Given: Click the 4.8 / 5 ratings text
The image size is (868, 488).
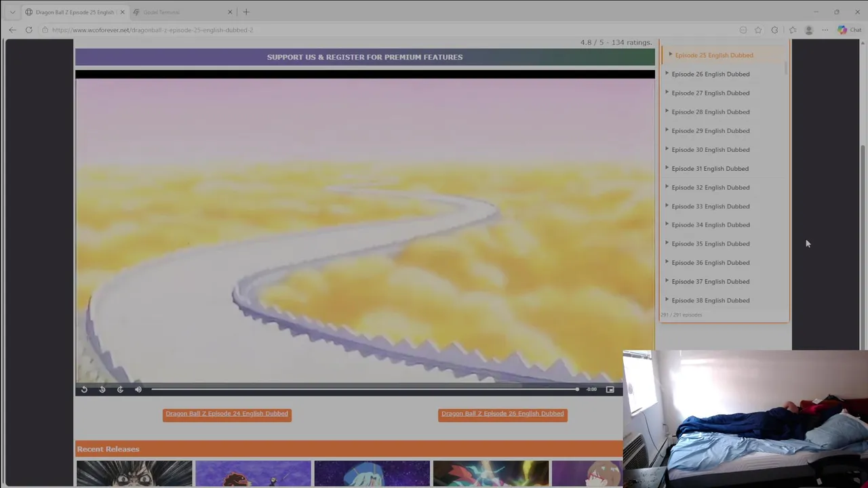Looking at the screenshot, I should tap(616, 43).
